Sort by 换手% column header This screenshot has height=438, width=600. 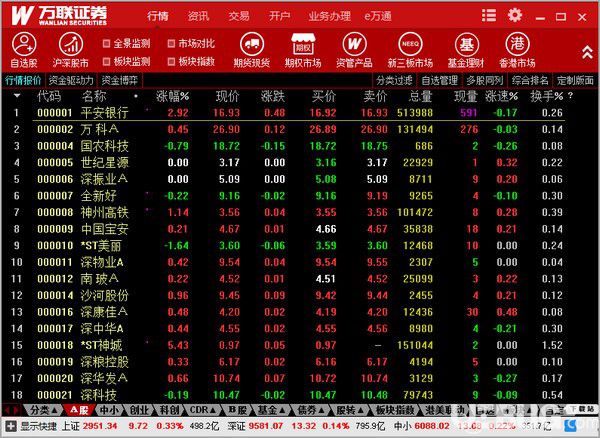click(546, 96)
